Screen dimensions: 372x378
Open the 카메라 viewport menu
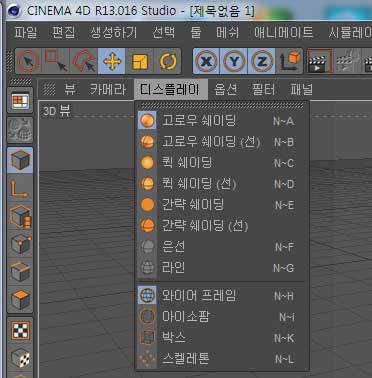[x=108, y=89]
